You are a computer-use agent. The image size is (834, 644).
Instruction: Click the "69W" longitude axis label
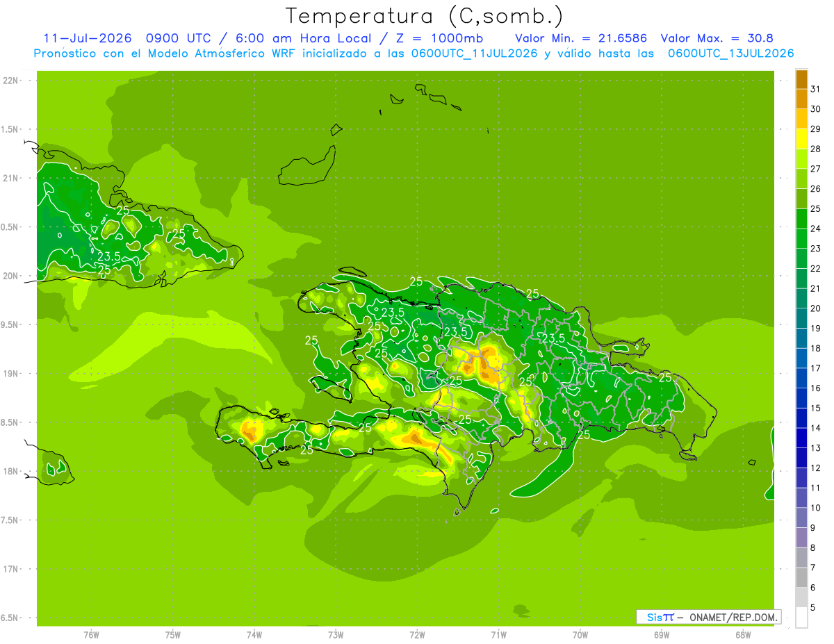point(662,635)
